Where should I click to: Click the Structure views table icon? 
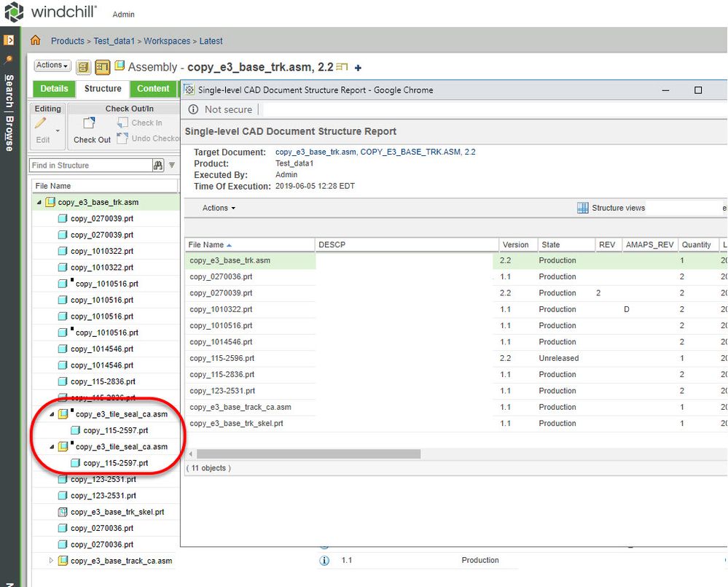click(x=583, y=208)
